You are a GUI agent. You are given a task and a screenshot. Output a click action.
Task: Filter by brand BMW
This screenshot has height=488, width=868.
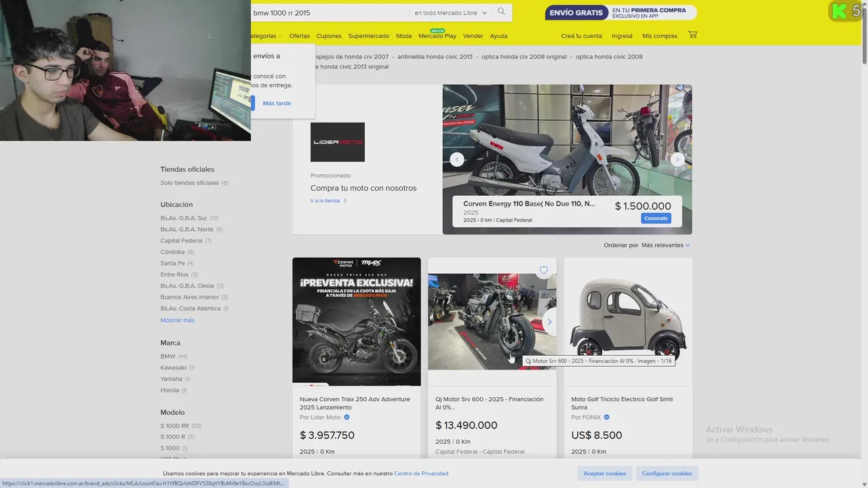click(174, 357)
